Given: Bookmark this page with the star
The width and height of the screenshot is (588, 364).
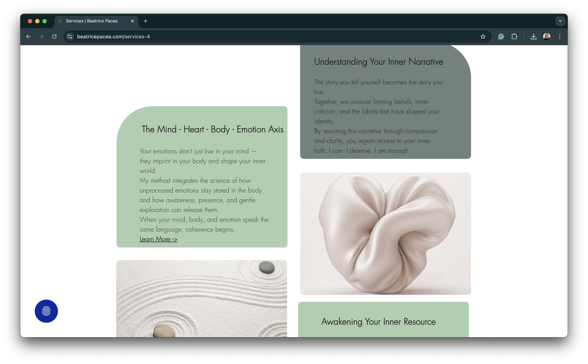Looking at the screenshot, I should pos(483,37).
